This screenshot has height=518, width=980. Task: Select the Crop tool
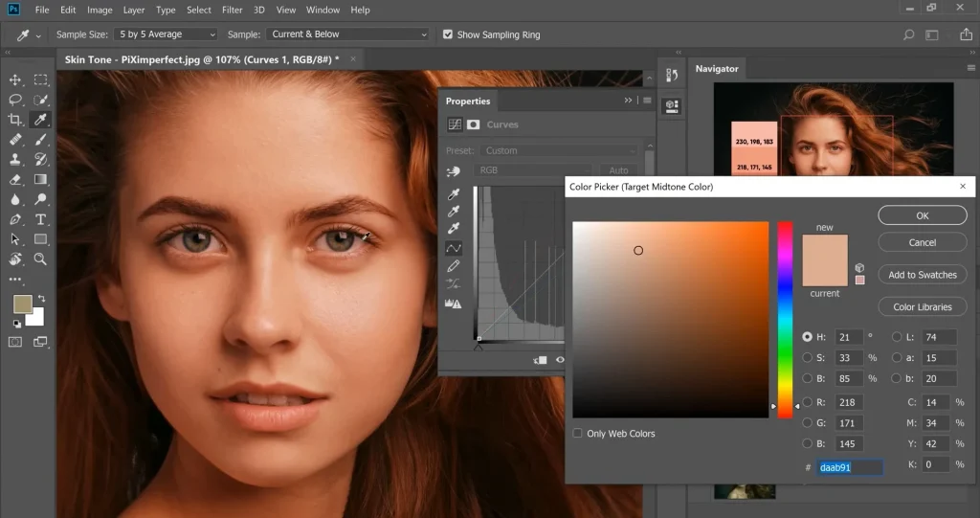tap(15, 120)
